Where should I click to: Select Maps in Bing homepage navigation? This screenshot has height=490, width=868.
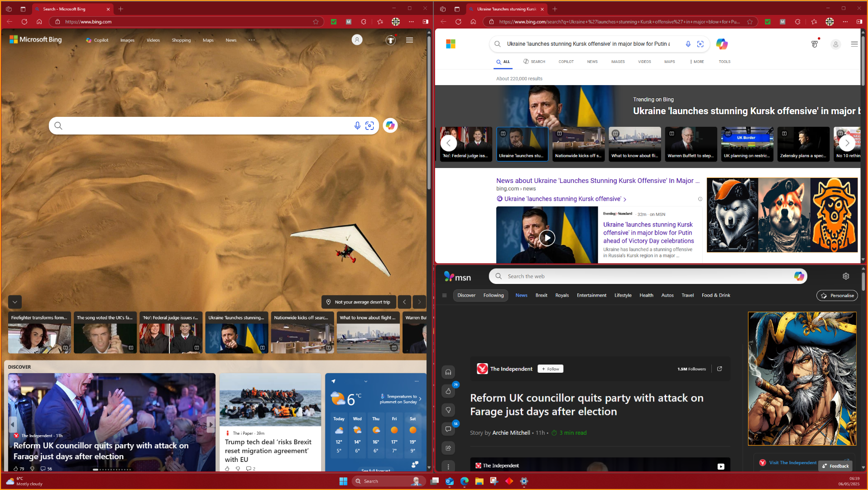(208, 40)
